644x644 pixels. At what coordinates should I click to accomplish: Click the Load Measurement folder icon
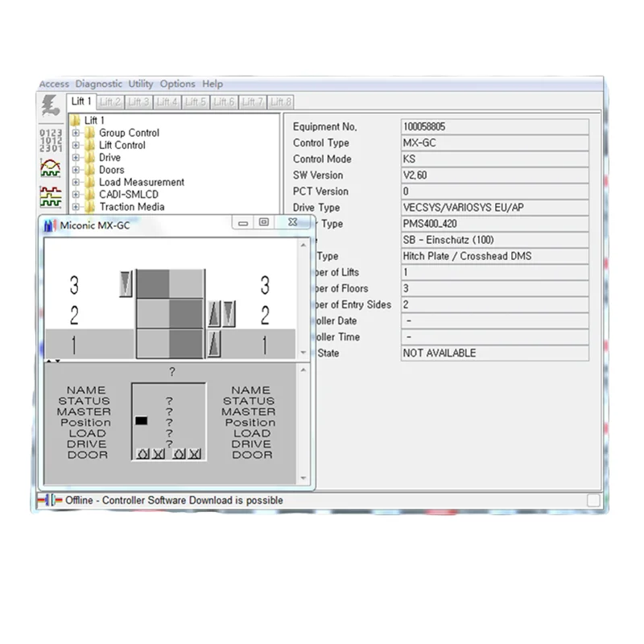[x=89, y=182]
